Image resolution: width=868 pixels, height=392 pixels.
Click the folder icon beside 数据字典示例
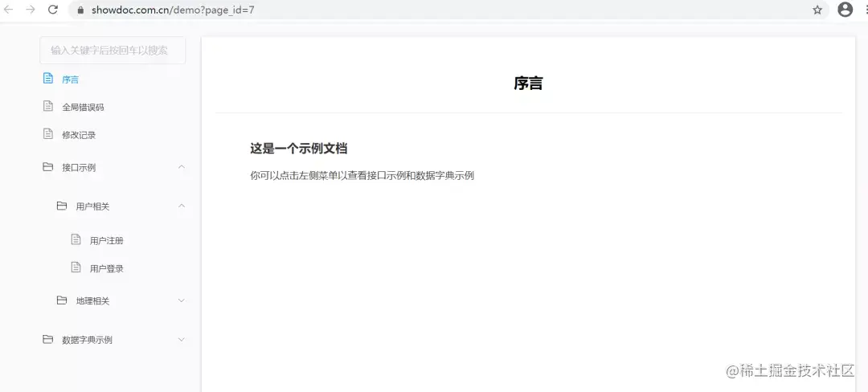point(48,340)
